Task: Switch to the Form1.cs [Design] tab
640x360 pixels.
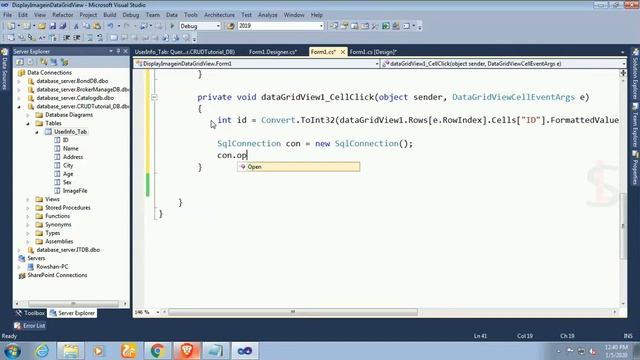Action: click(x=373, y=52)
